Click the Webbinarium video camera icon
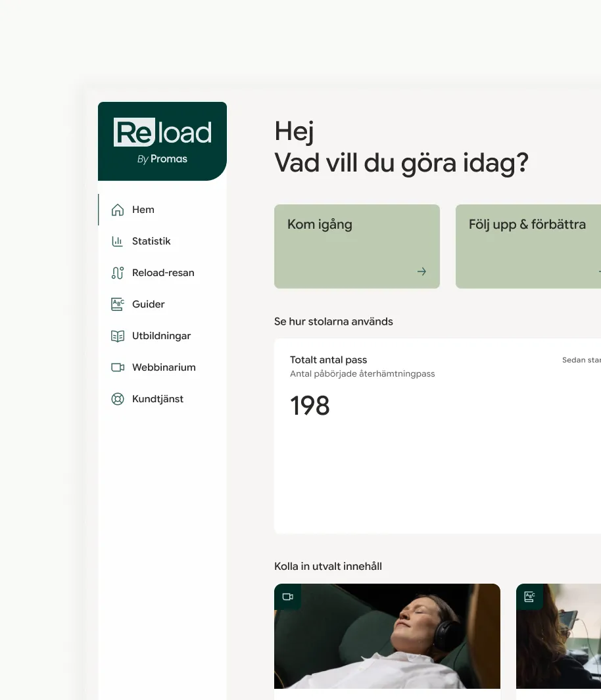Viewport: 601px width, 700px height. click(x=118, y=367)
